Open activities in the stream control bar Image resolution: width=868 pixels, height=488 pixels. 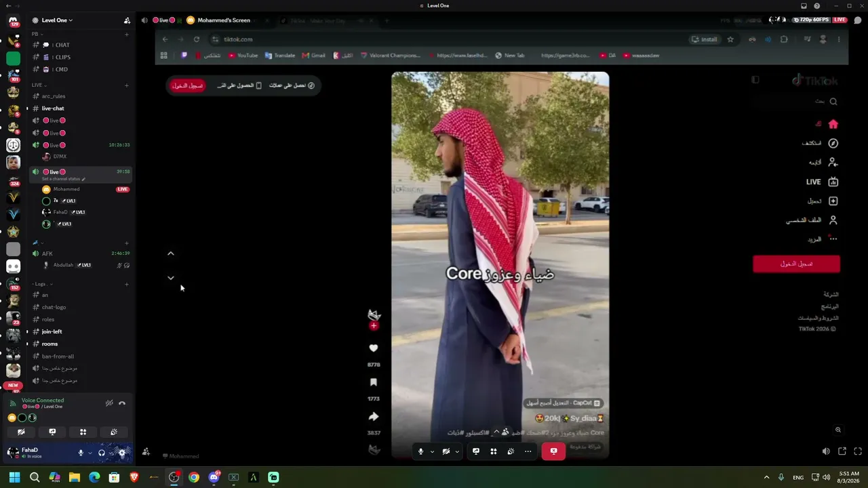[x=494, y=451]
